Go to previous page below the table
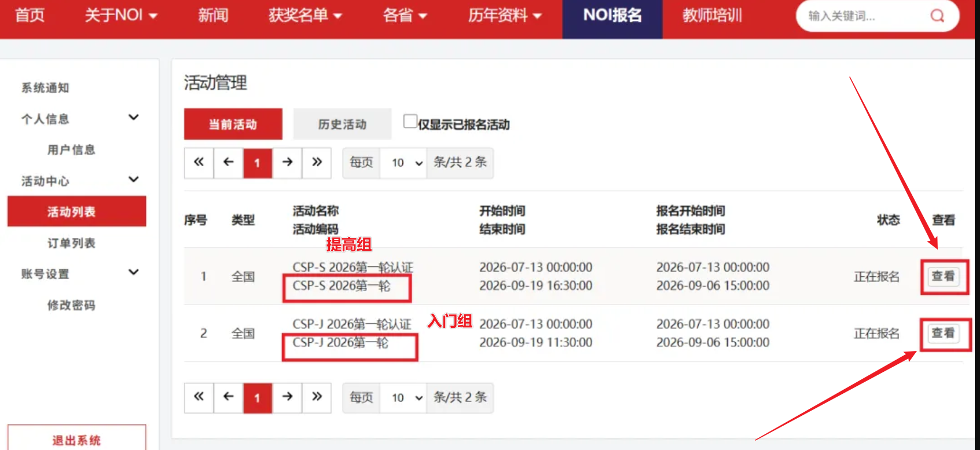The width and height of the screenshot is (980, 450). point(228,397)
